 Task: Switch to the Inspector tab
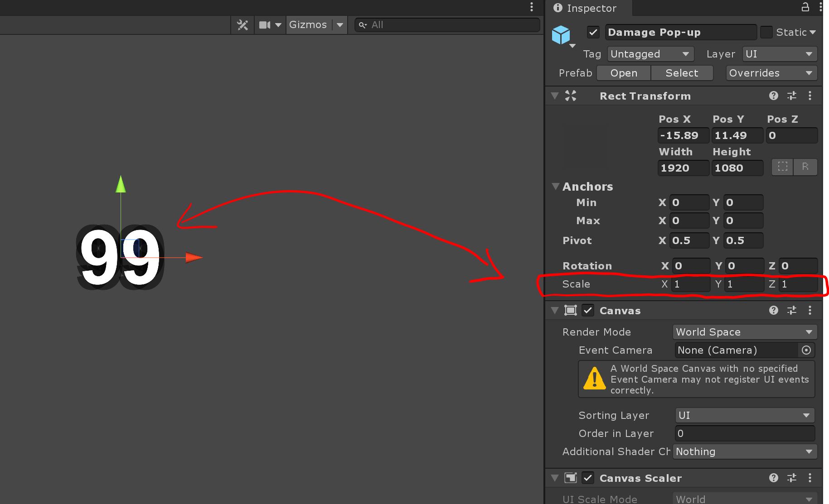587,8
